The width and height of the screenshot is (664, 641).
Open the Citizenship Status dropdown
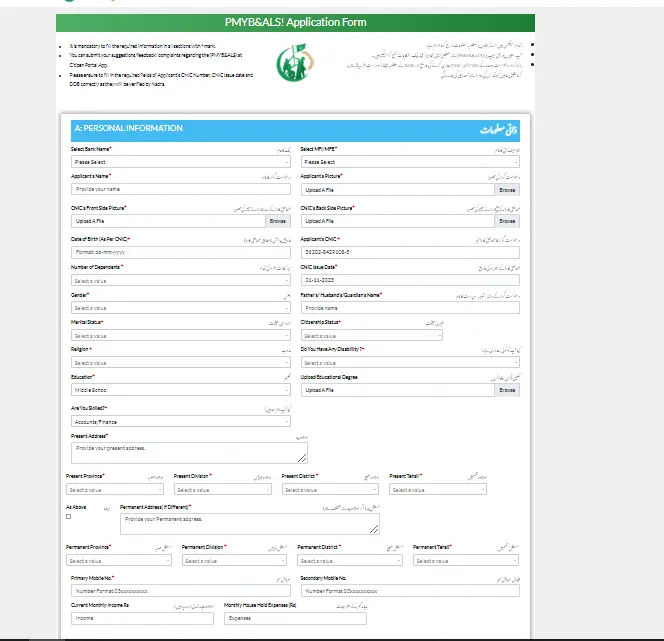pos(371,336)
